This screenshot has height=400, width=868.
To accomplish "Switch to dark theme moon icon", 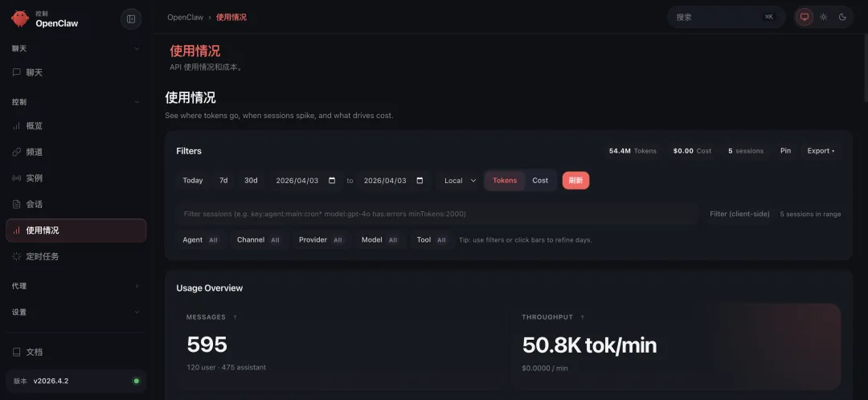I will [x=842, y=17].
